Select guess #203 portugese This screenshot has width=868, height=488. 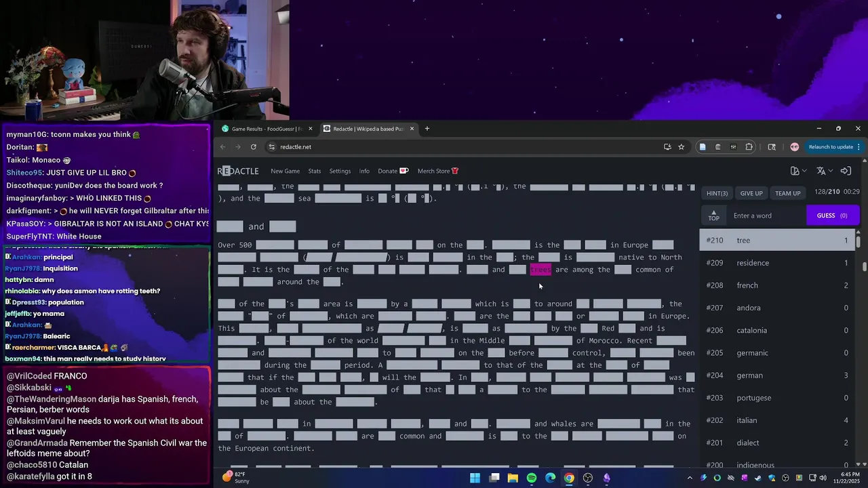[x=777, y=398]
